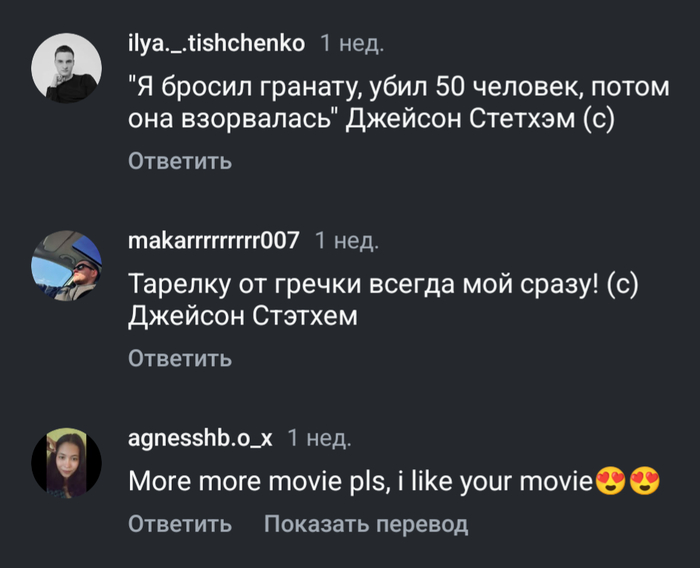This screenshot has width=700, height=568.
Task: Open username agnesshb.o_x
Action: [200, 438]
